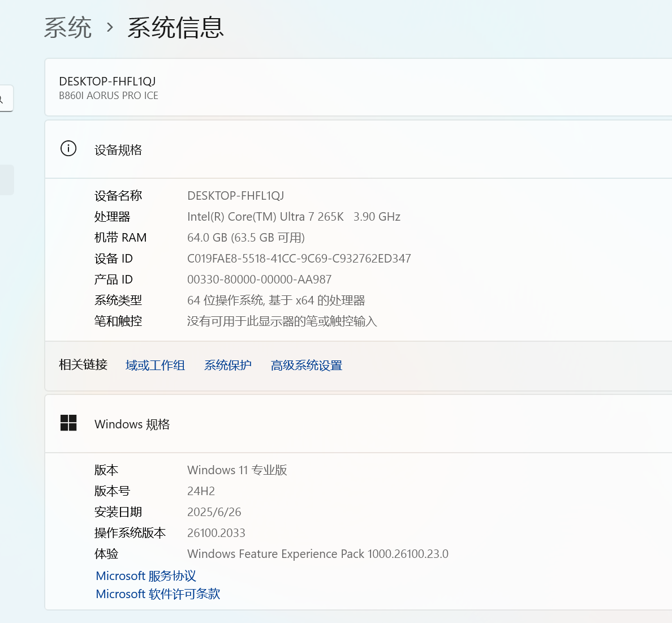
Task: Click the 机带 RAM value 64.0 GB
Action: click(x=246, y=238)
